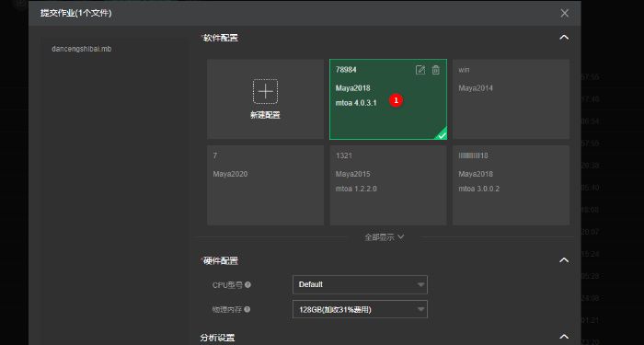Close the 提交作业 dialog
Viewport: 644px width, 345px height.
(564, 13)
